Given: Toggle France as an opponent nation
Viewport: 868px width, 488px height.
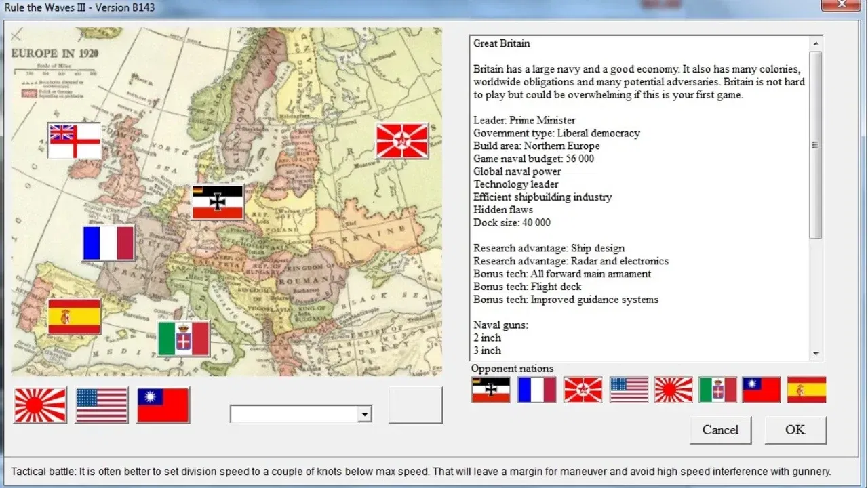Looking at the screenshot, I should pos(536,390).
